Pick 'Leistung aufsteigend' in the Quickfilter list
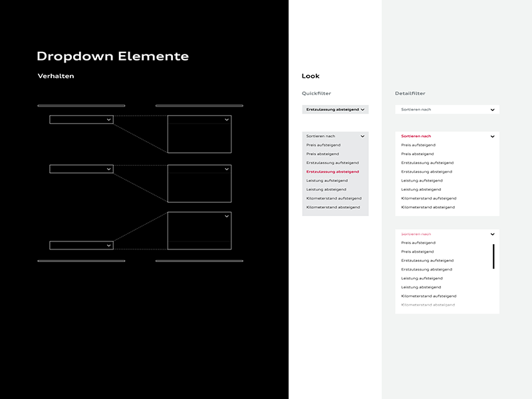The image size is (532, 399). coord(327,180)
